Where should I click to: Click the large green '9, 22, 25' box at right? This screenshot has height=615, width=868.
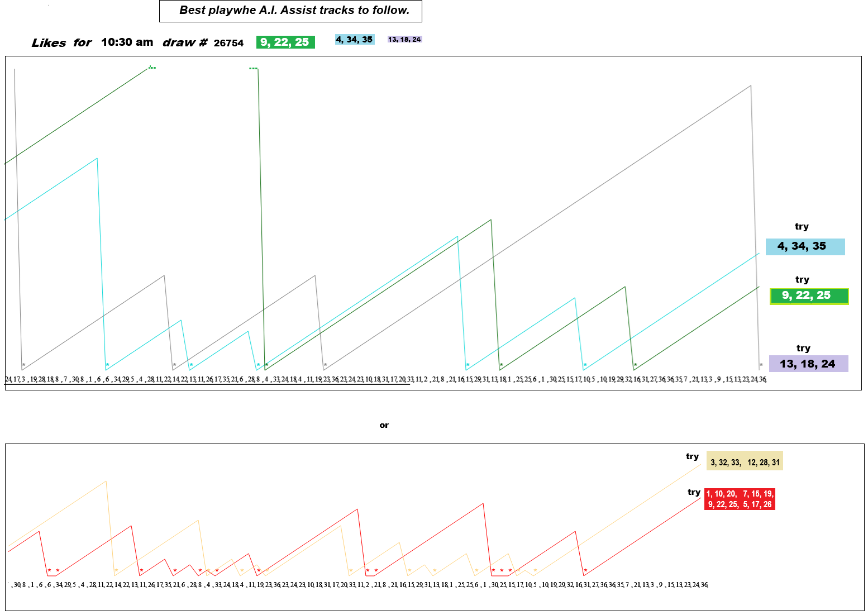pos(809,296)
